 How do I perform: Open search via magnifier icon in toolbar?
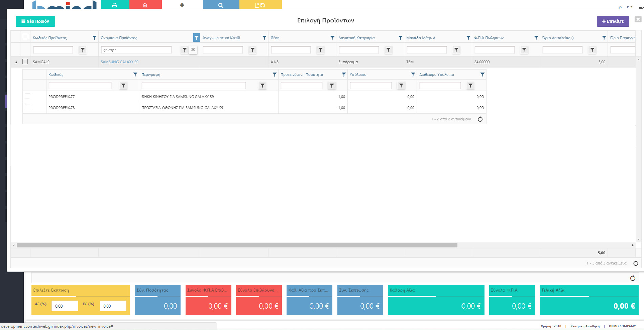tap(221, 5)
